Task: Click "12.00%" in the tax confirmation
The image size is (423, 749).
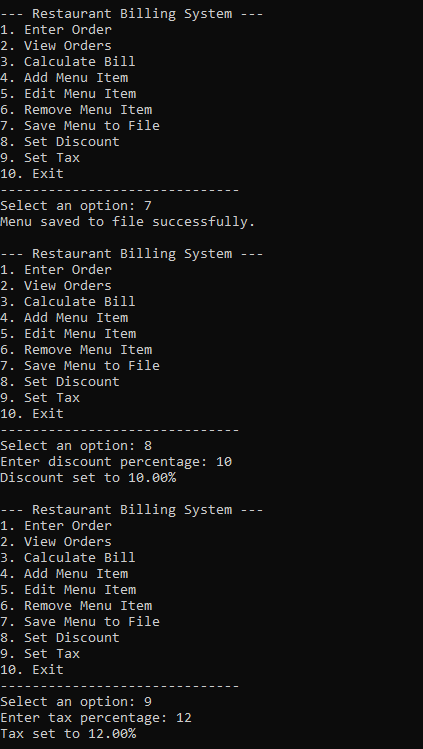Action: pos(112,734)
